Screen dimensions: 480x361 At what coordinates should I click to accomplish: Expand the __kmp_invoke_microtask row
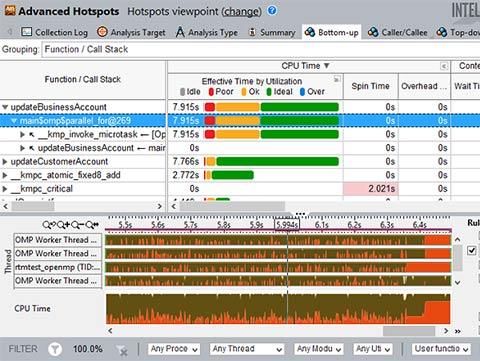coord(22,134)
